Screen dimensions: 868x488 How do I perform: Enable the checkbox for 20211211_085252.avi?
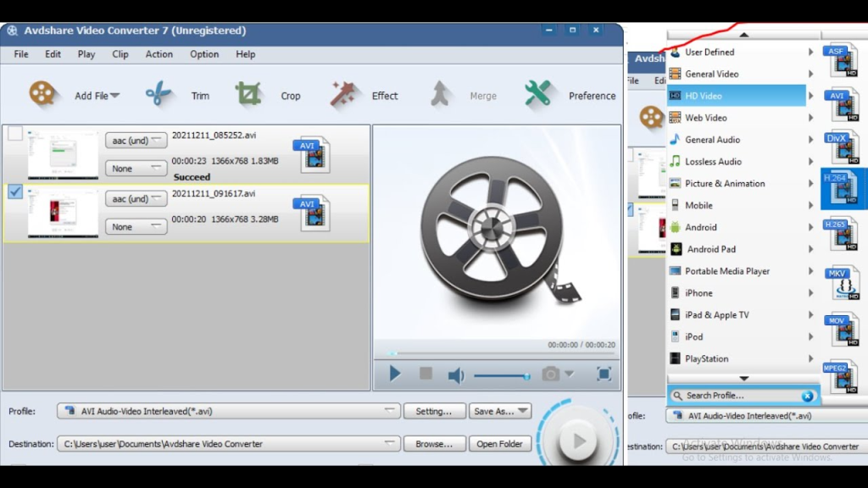[x=14, y=133]
